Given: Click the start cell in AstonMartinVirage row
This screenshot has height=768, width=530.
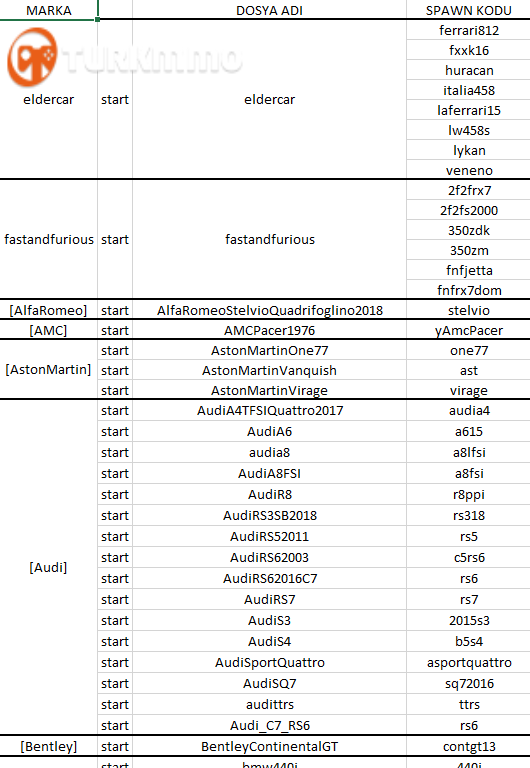Looking at the screenshot, I should tap(115, 390).
